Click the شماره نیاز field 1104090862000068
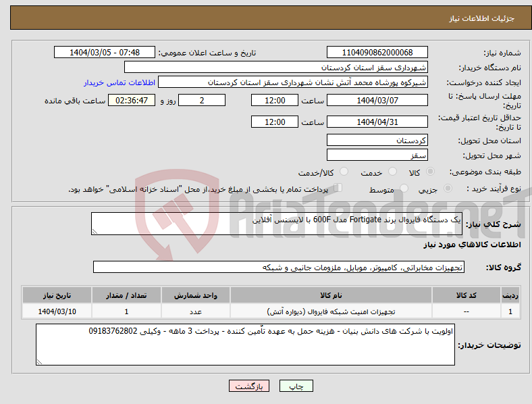This screenshot has width=532, height=404. [x=377, y=52]
